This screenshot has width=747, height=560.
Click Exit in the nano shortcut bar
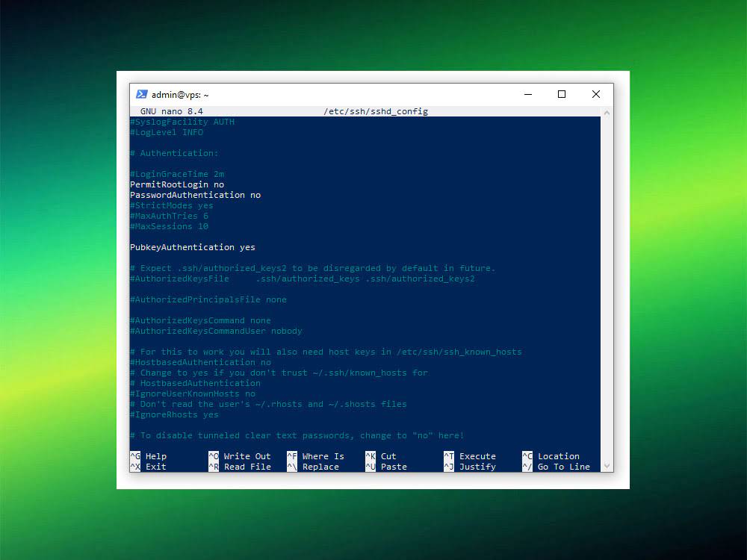146,466
